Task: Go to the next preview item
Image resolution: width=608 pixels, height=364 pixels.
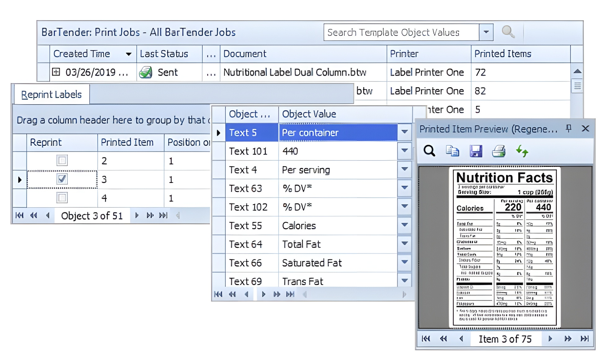Action: point(550,339)
